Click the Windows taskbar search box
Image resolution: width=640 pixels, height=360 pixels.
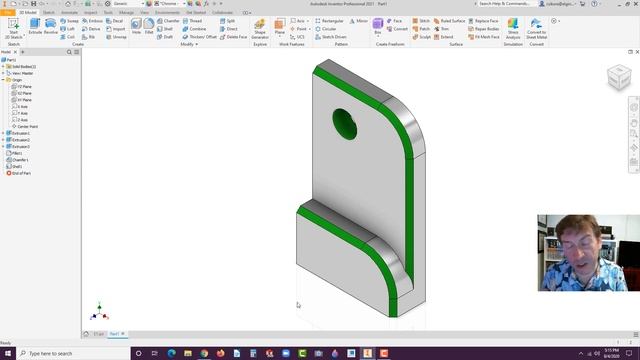click(73, 353)
